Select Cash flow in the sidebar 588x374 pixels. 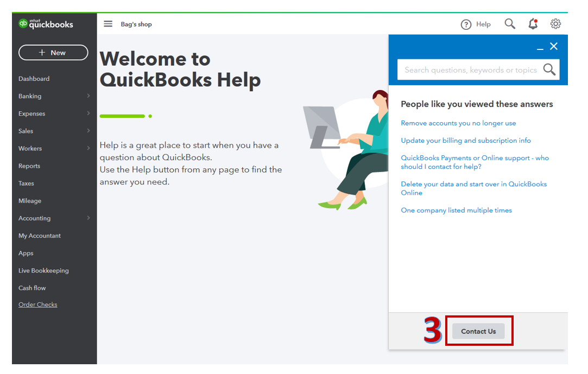pos(32,288)
